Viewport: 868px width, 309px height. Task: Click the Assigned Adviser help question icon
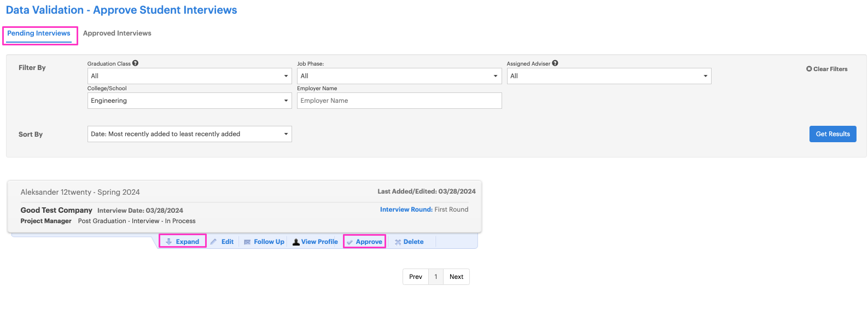click(555, 63)
